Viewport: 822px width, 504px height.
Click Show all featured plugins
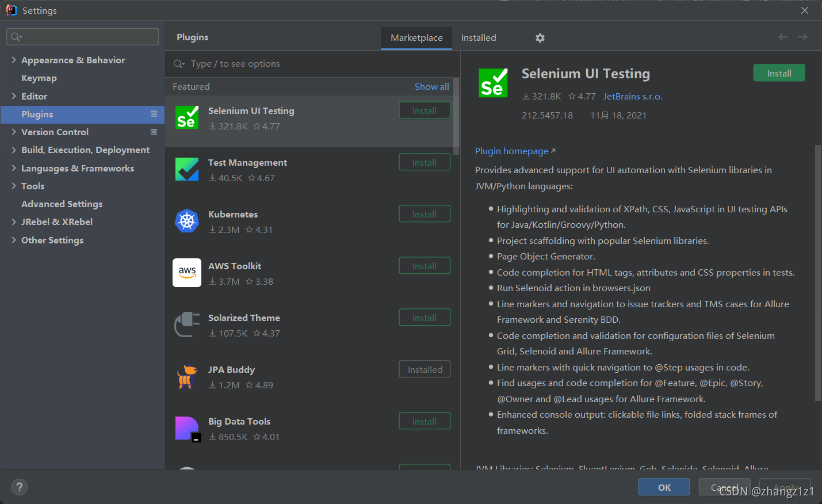431,87
